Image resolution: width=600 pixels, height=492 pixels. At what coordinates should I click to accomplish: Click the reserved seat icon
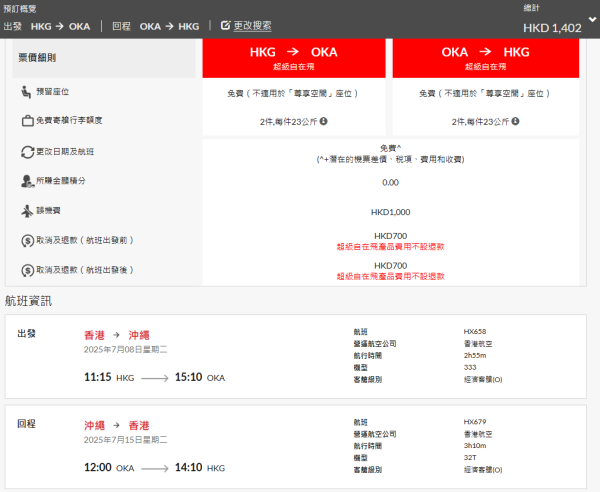click(x=26, y=92)
